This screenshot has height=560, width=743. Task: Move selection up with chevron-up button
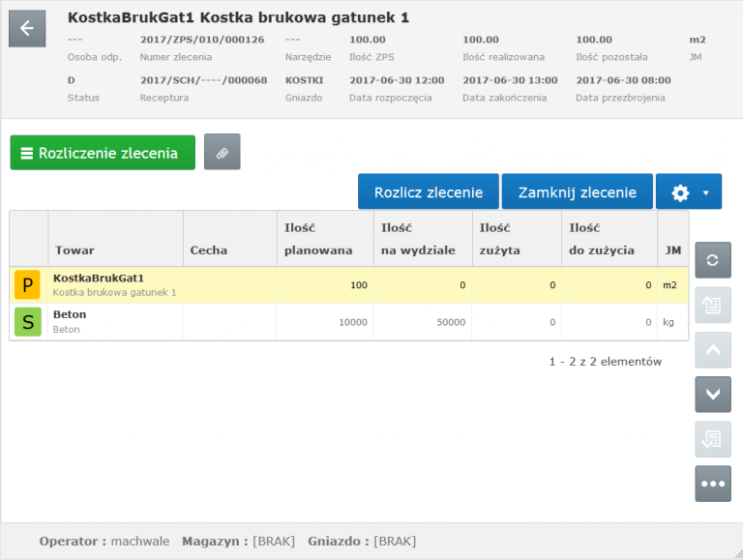713,350
